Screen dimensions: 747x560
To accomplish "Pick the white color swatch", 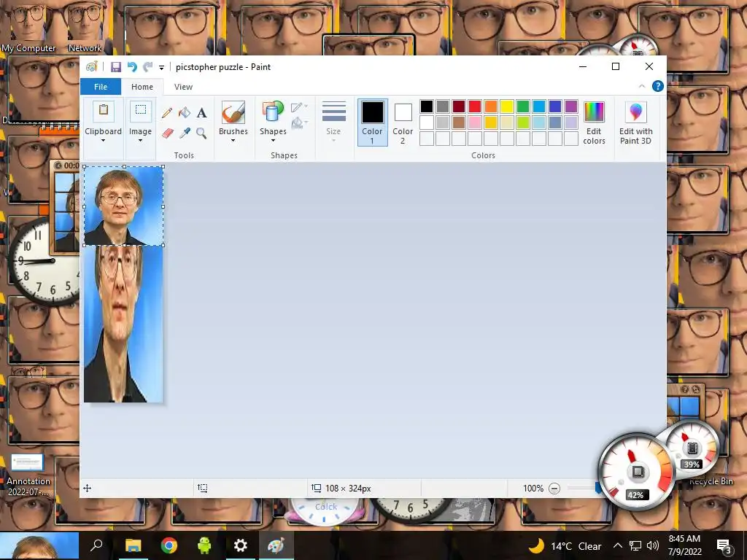I will point(426,122).
